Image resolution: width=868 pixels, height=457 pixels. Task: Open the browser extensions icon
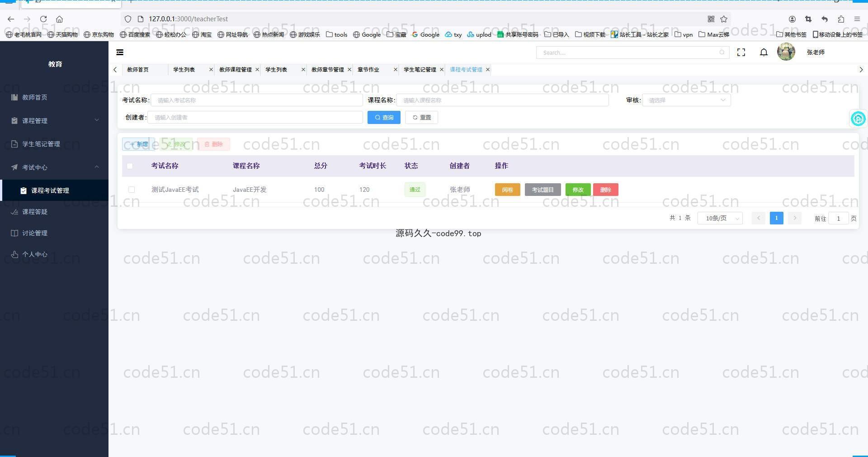pos(841,19)
